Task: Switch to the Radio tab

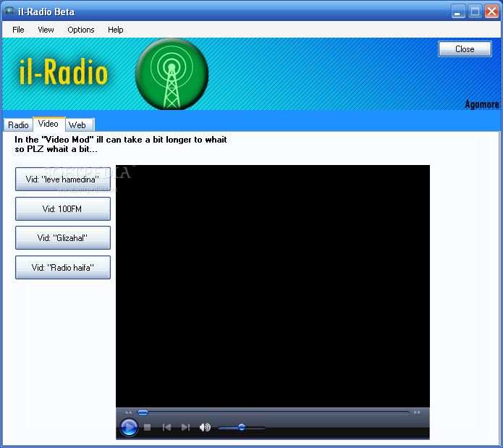Action: [18, 124]
